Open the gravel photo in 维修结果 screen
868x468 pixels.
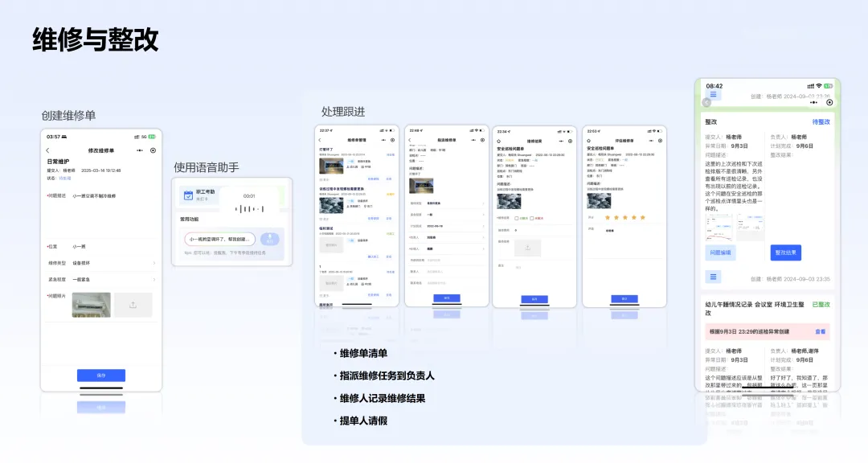point(509,201)
